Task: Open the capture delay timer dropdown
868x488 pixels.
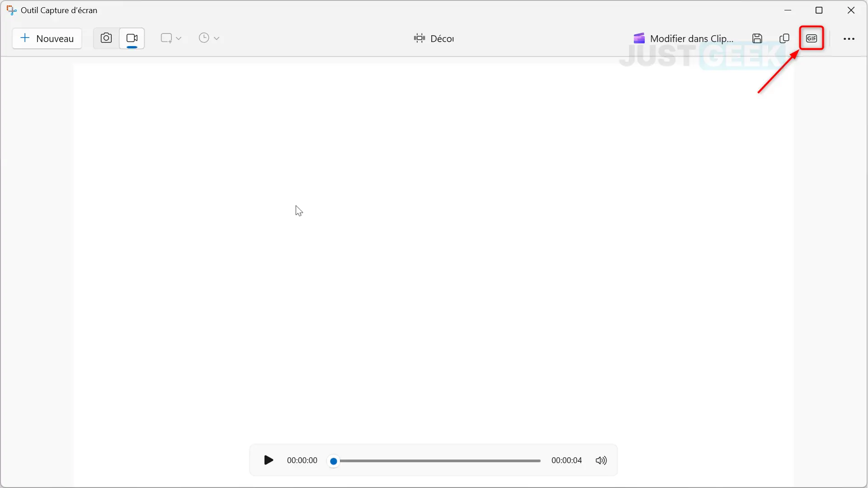Action: pos(209,38)
